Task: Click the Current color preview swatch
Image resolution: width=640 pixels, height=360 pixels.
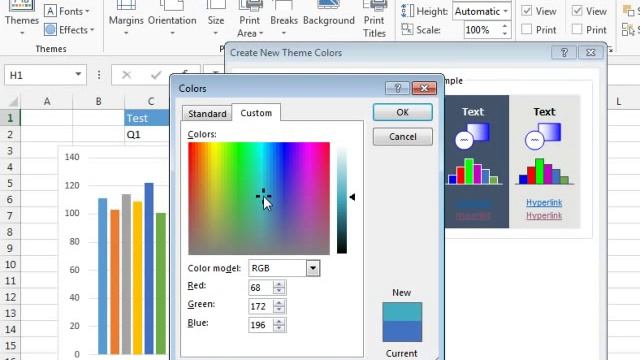Action: pos(402,331)
